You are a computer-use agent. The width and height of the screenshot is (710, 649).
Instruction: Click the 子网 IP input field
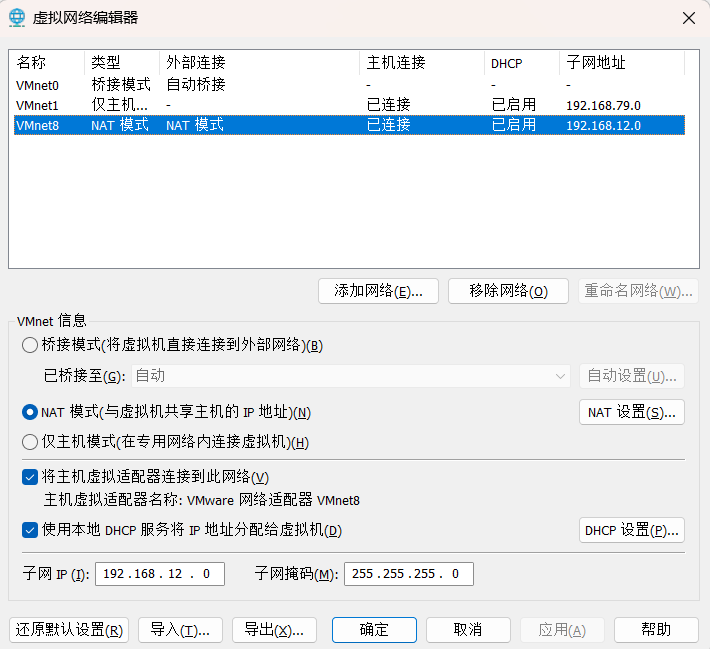pyautogui.click(x=160, y=574)
